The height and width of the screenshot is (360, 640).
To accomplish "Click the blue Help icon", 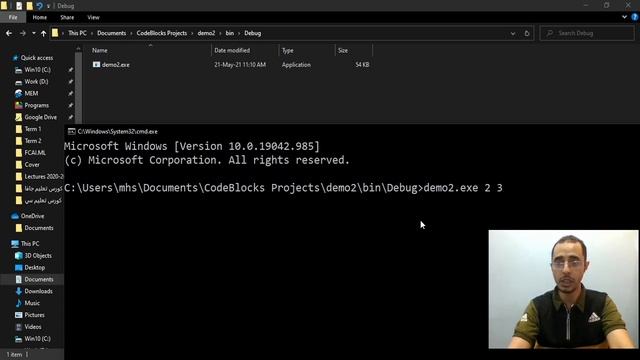I will 635,17.
